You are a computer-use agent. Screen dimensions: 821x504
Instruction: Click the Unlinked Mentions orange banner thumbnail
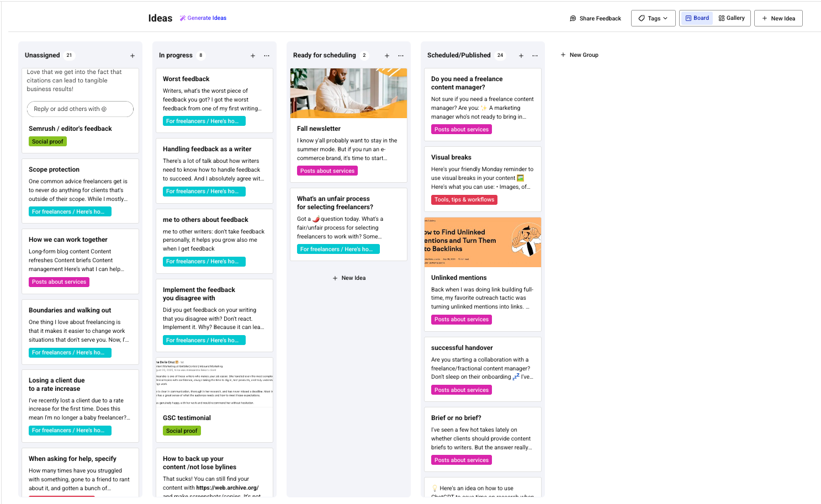(x=483, y=242)
